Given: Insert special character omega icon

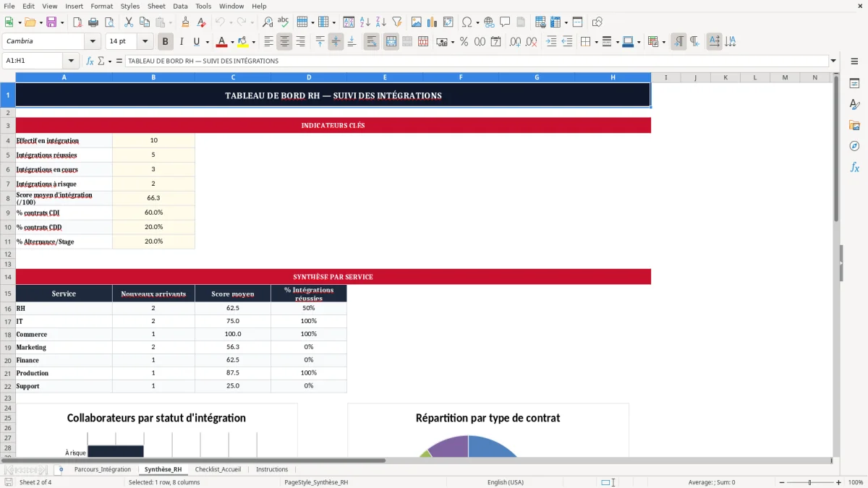Looking at the screenshot, I should tap(467, 22).
